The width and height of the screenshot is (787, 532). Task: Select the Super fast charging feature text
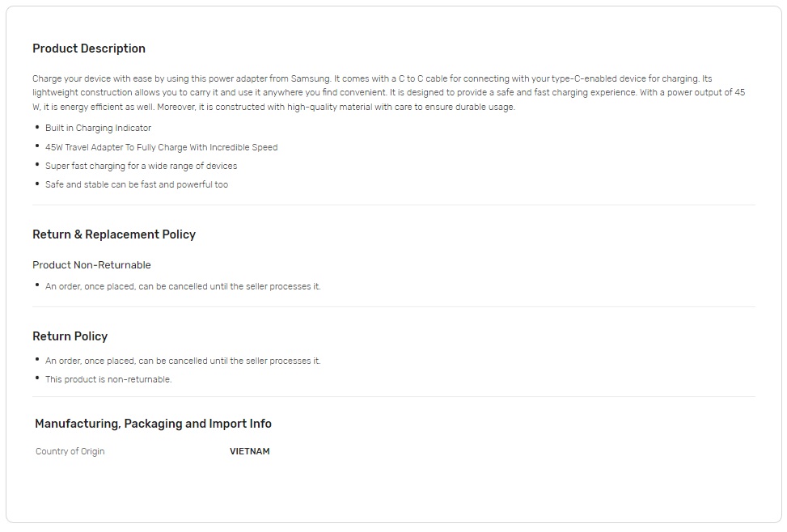coord(141,166)
